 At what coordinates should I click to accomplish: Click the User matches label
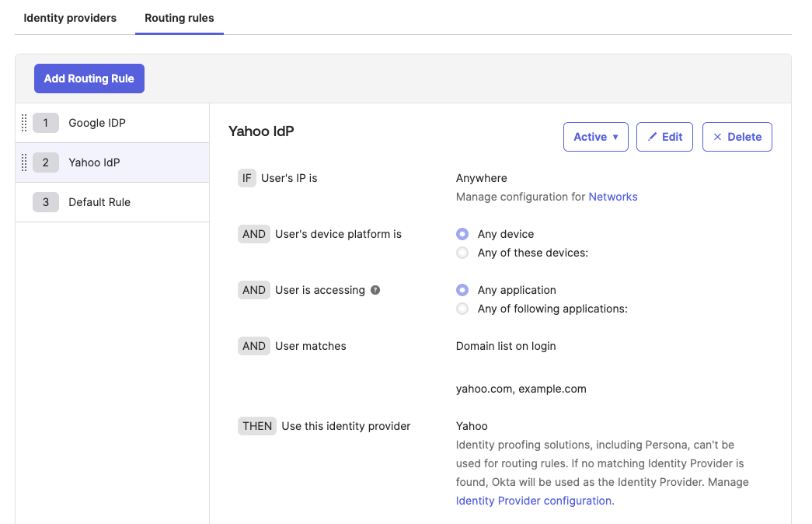point(311,346)
